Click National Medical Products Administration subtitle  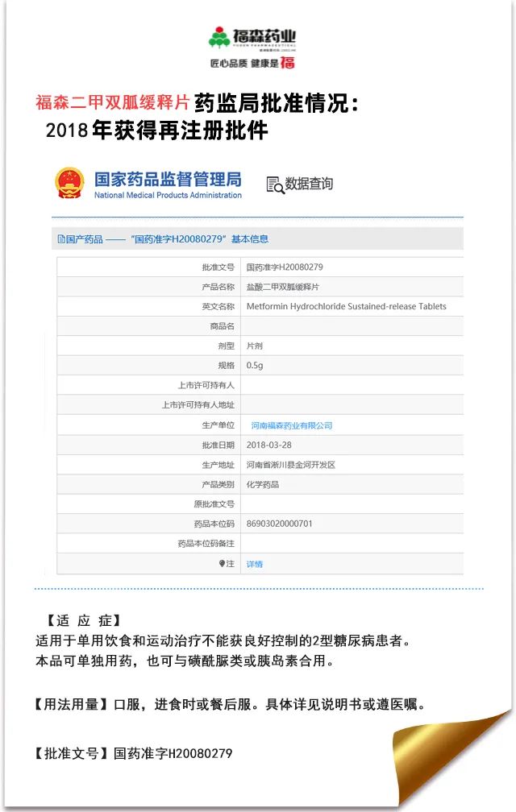click(168, 195)
